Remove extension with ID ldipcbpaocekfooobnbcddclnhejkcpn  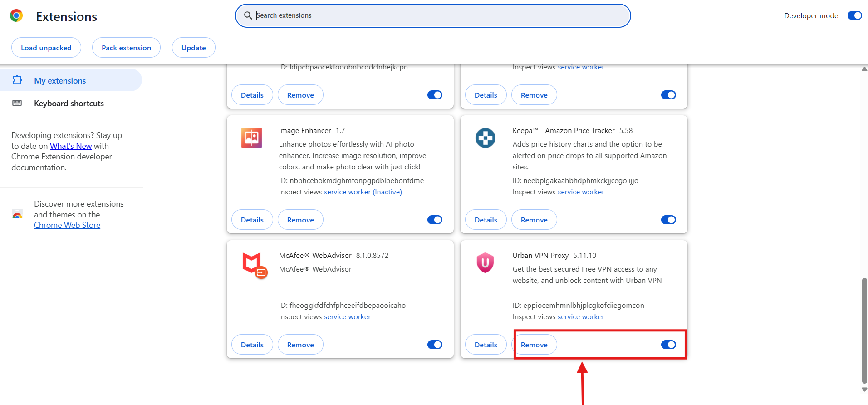[x=300, y=95]
